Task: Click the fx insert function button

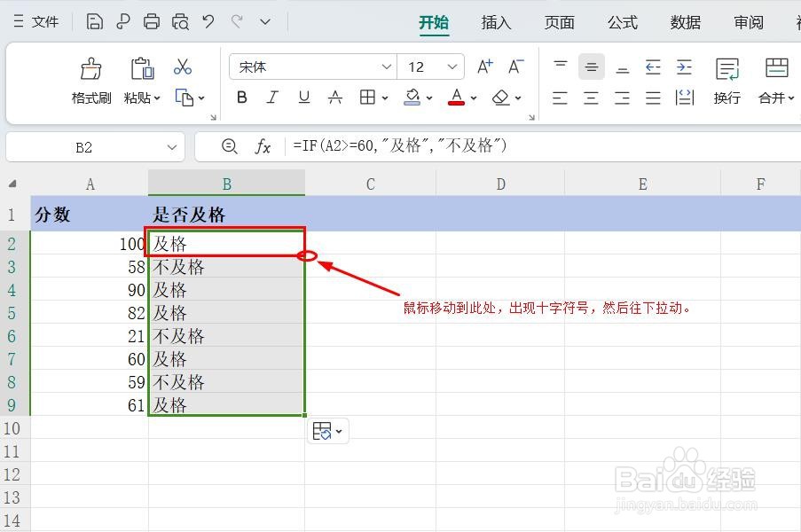Action: pos(262,146)
